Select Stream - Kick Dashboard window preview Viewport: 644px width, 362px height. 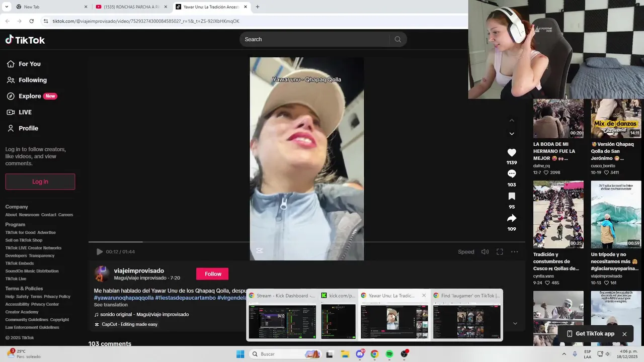(x=282, y=315)
